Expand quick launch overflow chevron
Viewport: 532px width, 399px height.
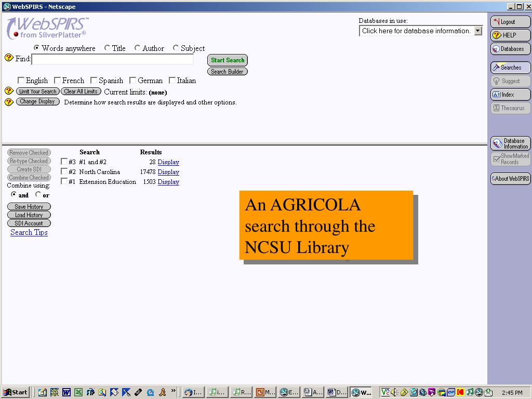(x=174, y=391)
